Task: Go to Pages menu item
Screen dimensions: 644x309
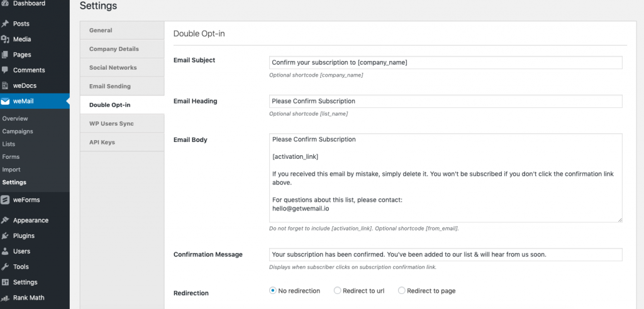Action: pos(22,55)
